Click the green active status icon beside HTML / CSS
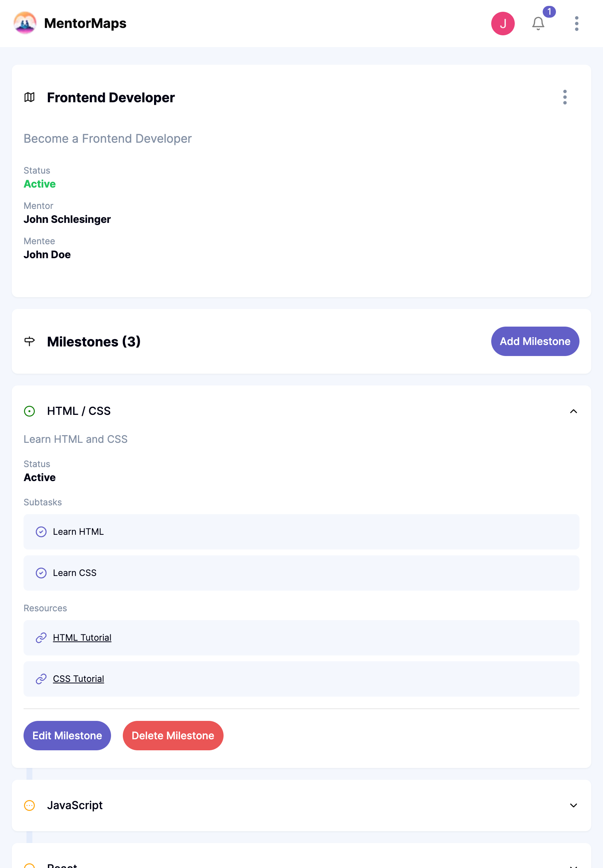The width and height of the screenshot is (603, 868). coord(30,411)
